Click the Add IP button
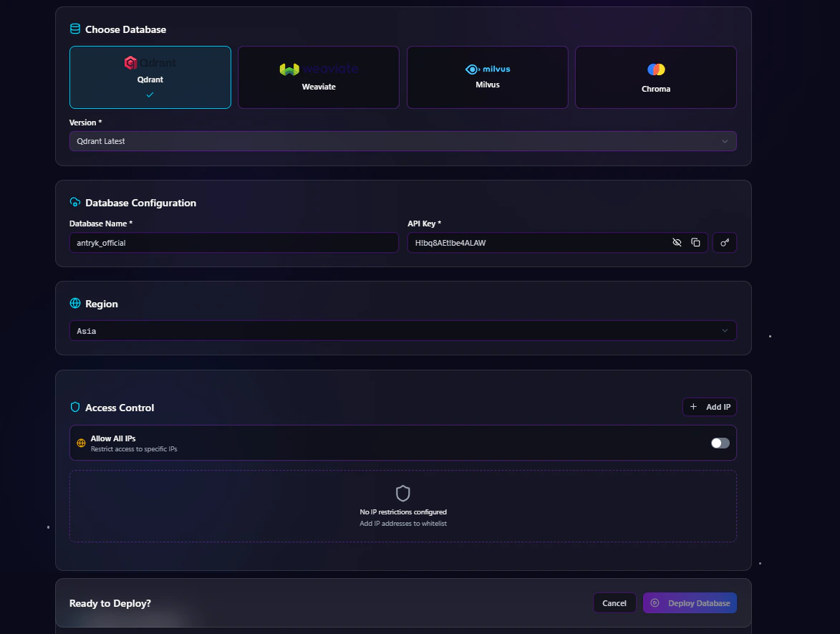 (709, 407)
